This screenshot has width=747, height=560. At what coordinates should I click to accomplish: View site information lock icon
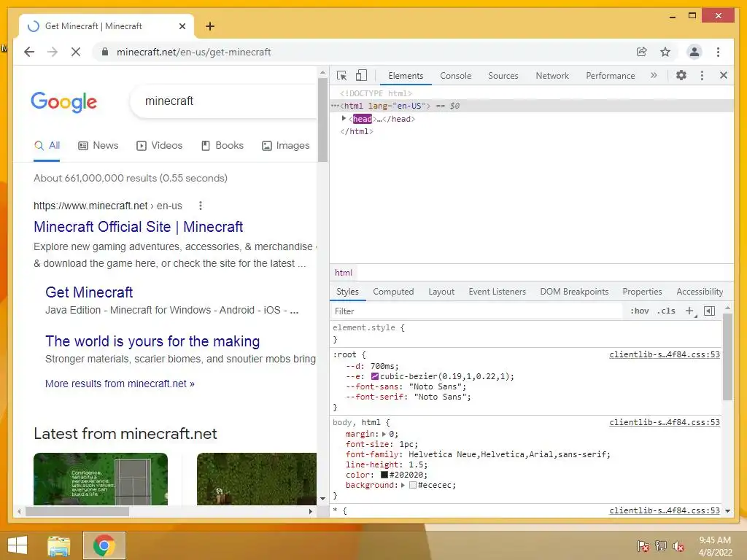105,52
